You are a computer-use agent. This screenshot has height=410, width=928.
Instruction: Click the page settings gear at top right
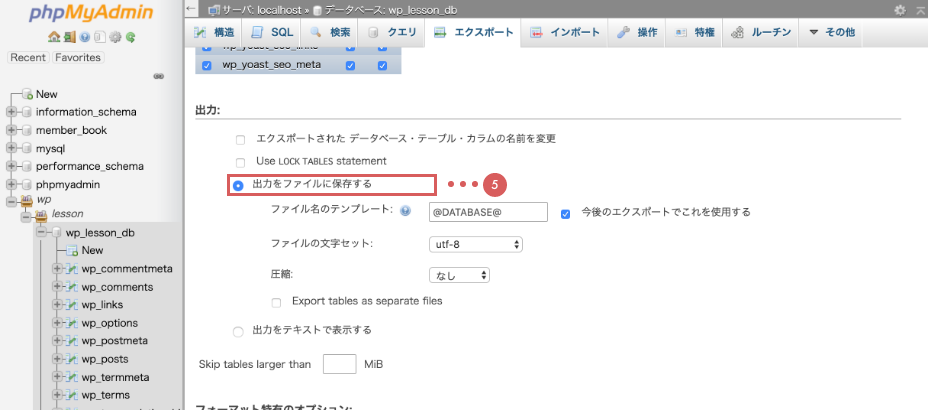click(900, 9)
